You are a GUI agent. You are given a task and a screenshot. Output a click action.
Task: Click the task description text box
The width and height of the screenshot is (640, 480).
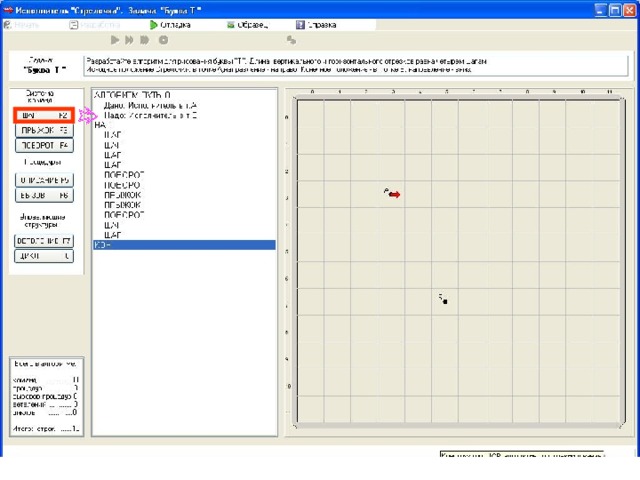356,65
